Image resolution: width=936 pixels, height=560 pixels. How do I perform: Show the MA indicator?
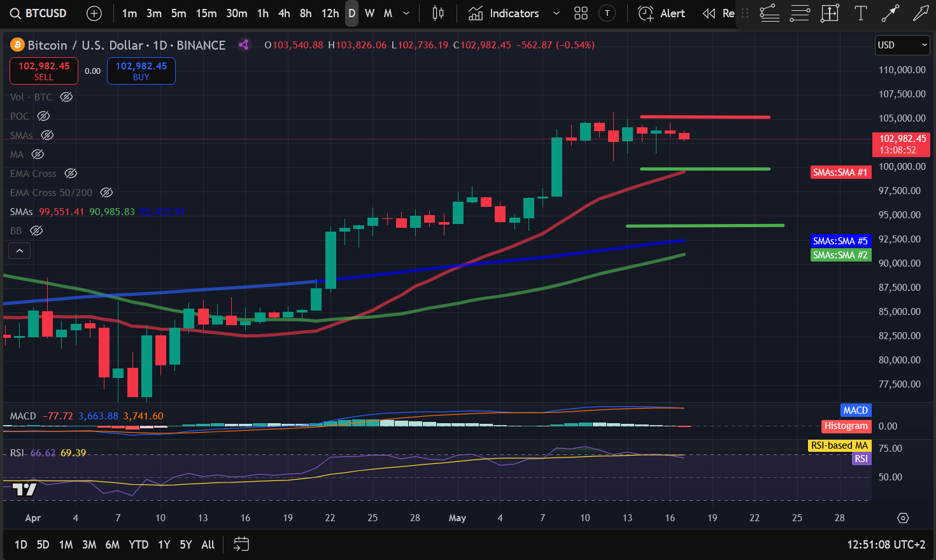click(38, 154)
